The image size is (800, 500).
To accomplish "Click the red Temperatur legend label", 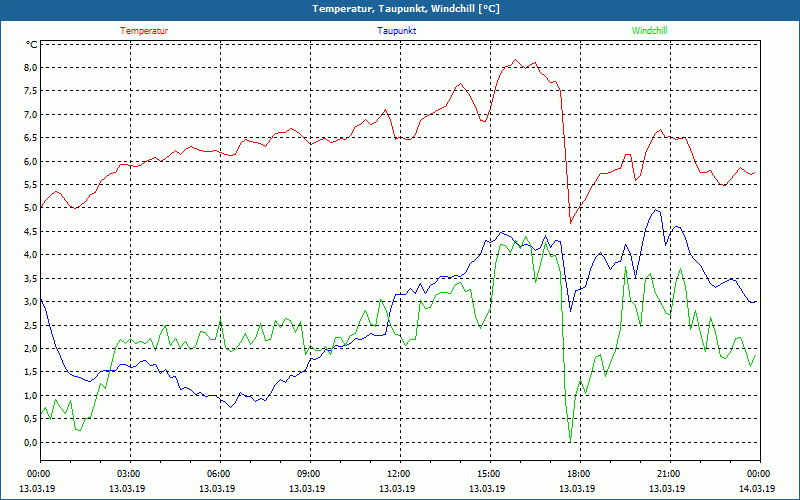I will pos(144,31).
